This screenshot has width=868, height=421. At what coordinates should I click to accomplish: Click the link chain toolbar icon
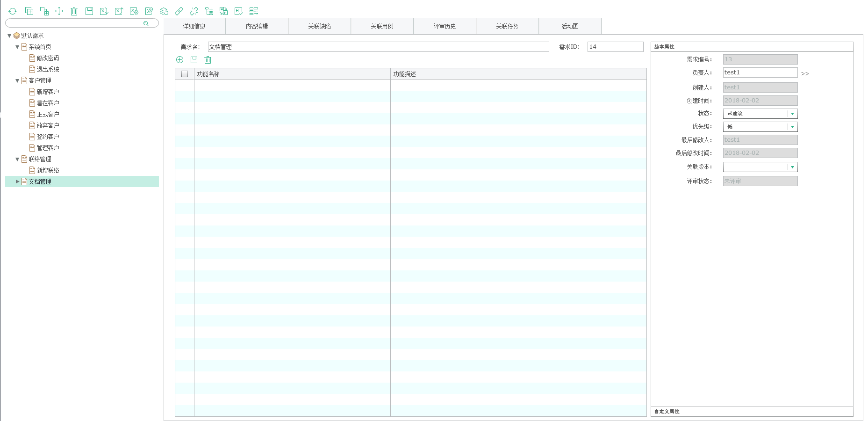[179, 11]
